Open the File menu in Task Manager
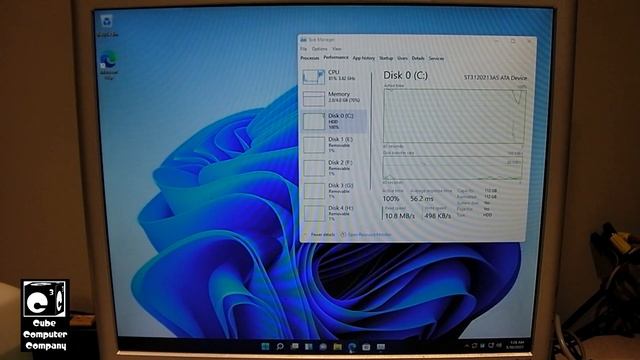640x360 pixels. pyautogui.click(x=303, y=49)
